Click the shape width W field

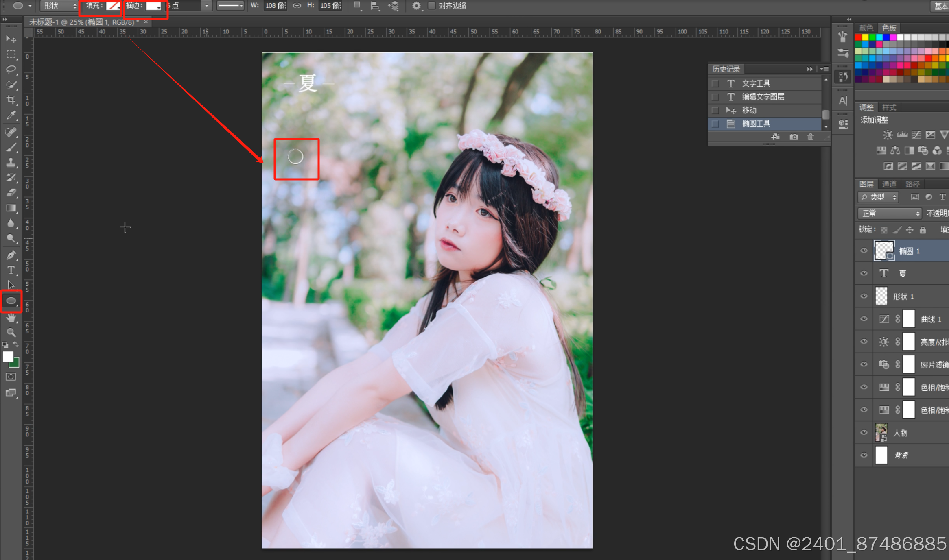pos(274,6)
